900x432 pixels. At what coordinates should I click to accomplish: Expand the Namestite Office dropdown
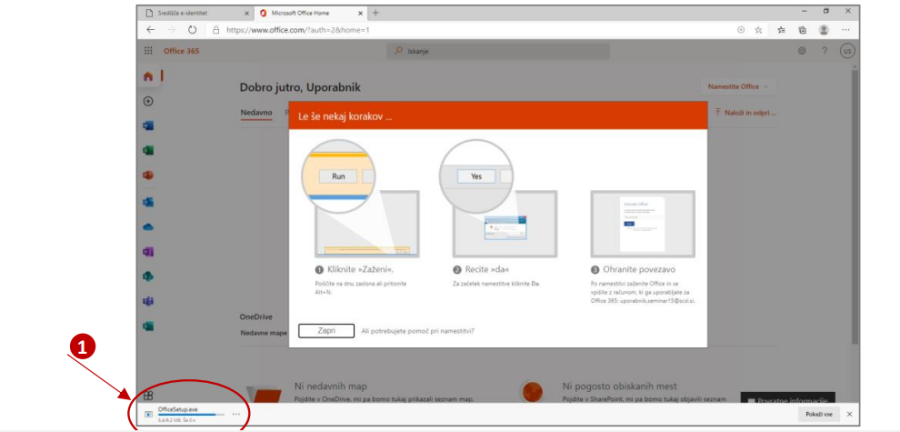tap(739, 87)
